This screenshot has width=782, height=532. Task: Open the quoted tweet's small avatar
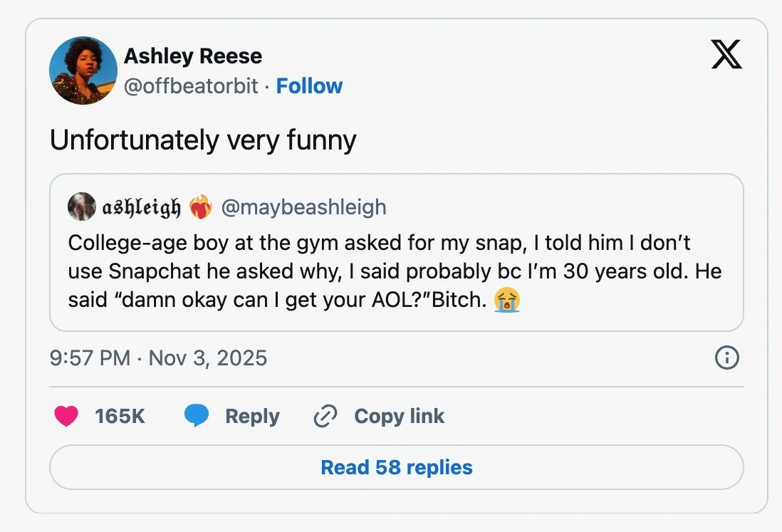pyautogui.click(x=82, y=207)
